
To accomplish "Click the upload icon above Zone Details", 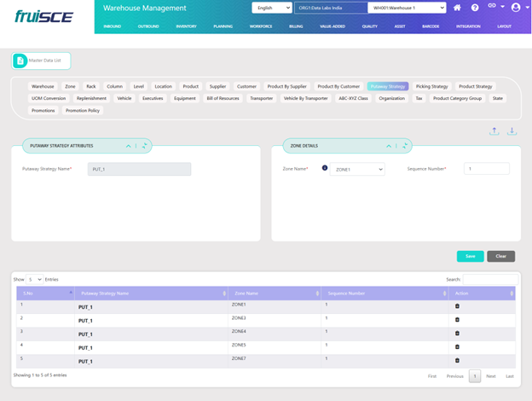I will click(494, 131).
